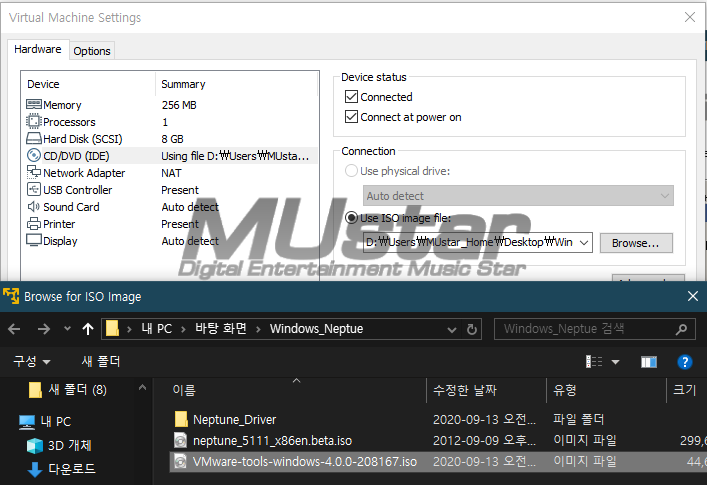This screenshot has width=707, height=485.
Task: Click the Device column header in Hardware list
Action: [43, 84]
